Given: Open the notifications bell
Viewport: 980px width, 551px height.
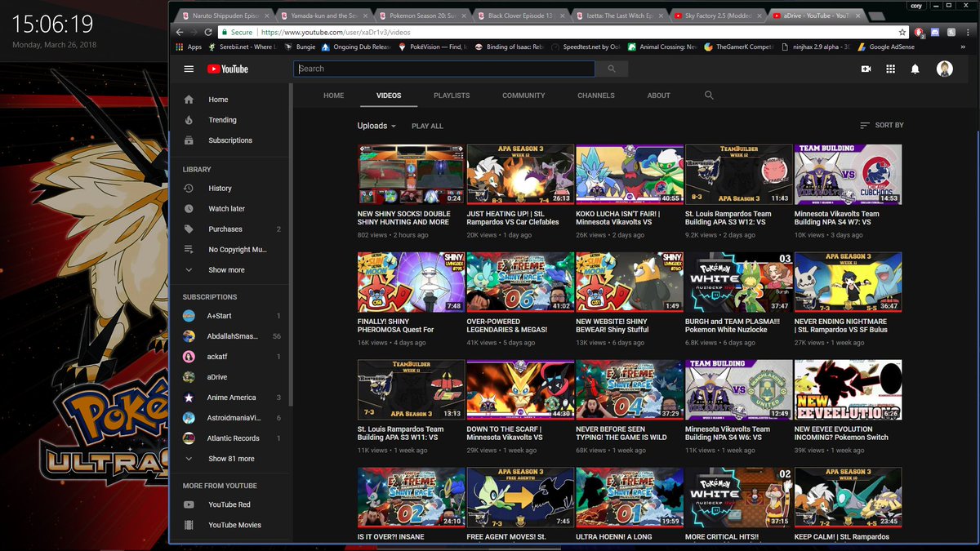Looking at the screenshot, I should pos(915,69).
